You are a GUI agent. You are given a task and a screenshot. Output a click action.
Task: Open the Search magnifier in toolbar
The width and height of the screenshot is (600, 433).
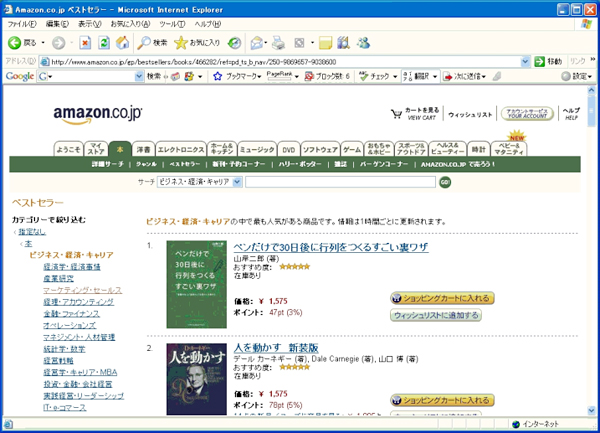point(144,43)
